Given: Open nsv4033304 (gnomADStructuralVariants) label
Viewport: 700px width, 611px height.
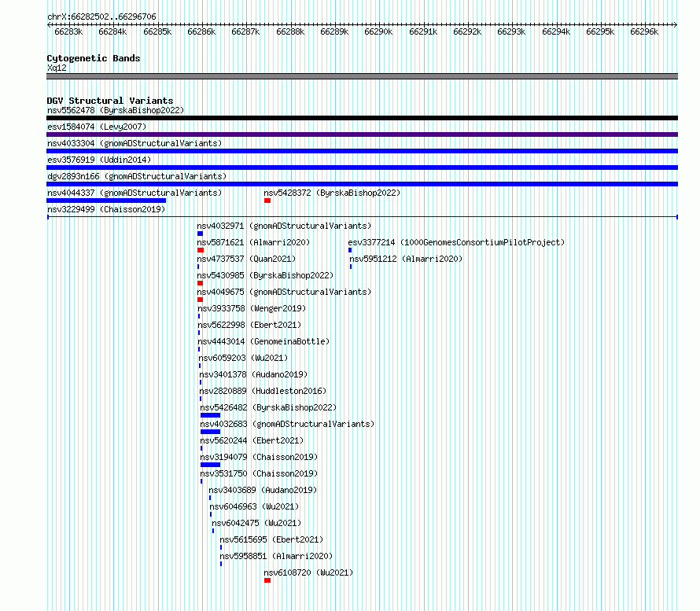Looking at the screenshot, I should coord(134,143).
